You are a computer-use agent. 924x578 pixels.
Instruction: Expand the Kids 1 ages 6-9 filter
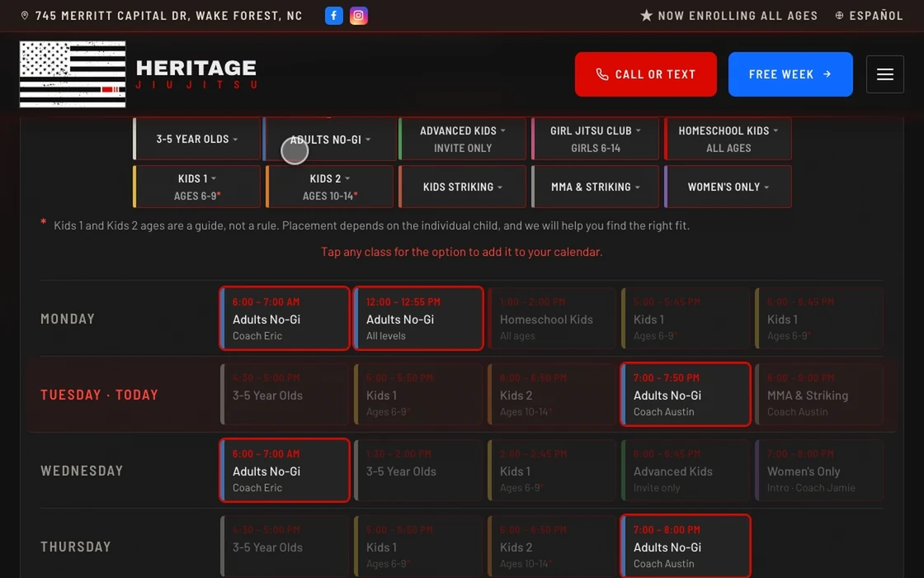point(196,187)
